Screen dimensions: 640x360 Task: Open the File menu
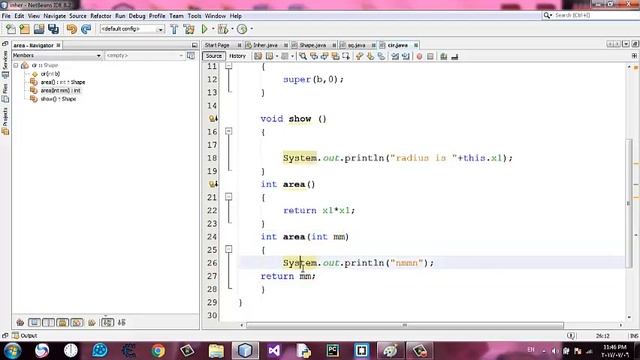click(x=6, y=16)
